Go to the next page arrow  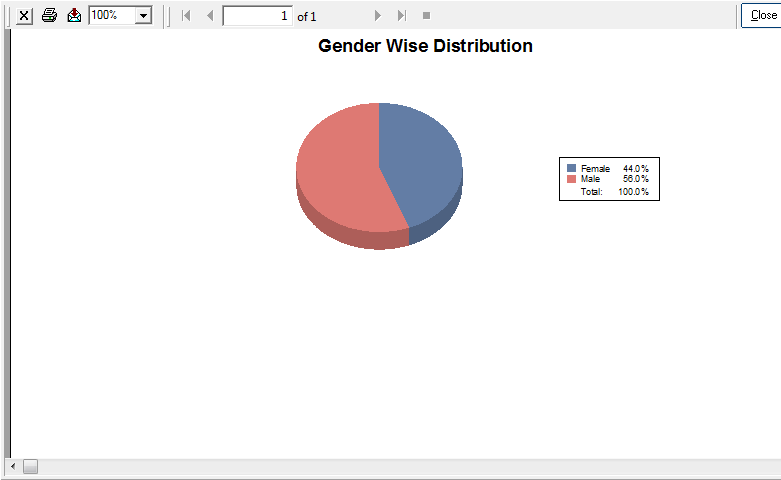pyautogui.click(x=377, y=16)
